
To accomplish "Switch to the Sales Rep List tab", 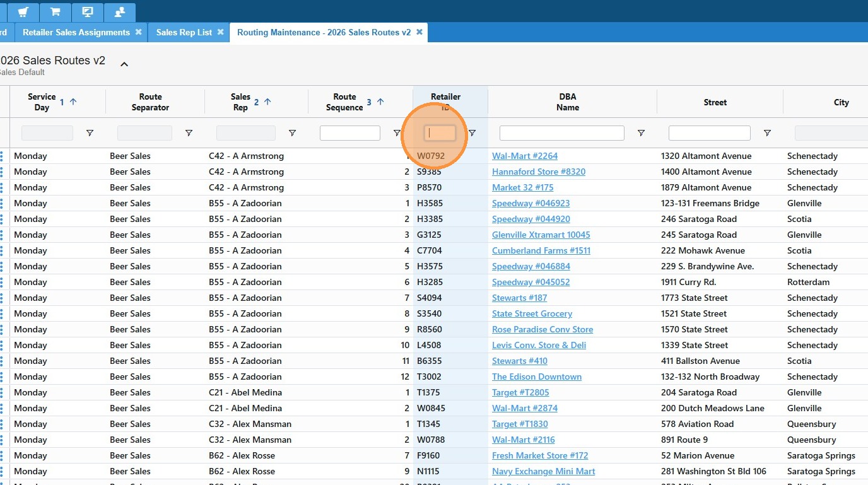I will click(x=184, y=32).
